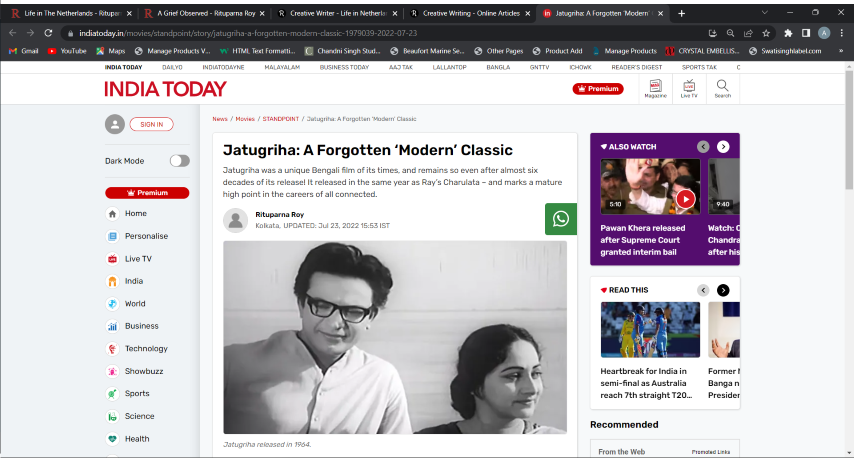Click the Sports sidebar icon

[112, 394]
